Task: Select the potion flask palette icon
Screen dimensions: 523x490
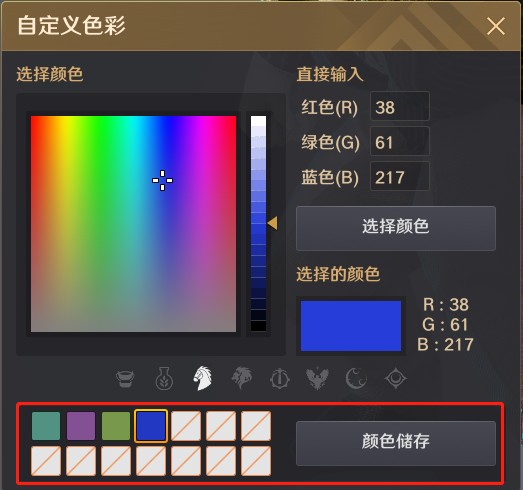Action: click(x=164, y=378)
